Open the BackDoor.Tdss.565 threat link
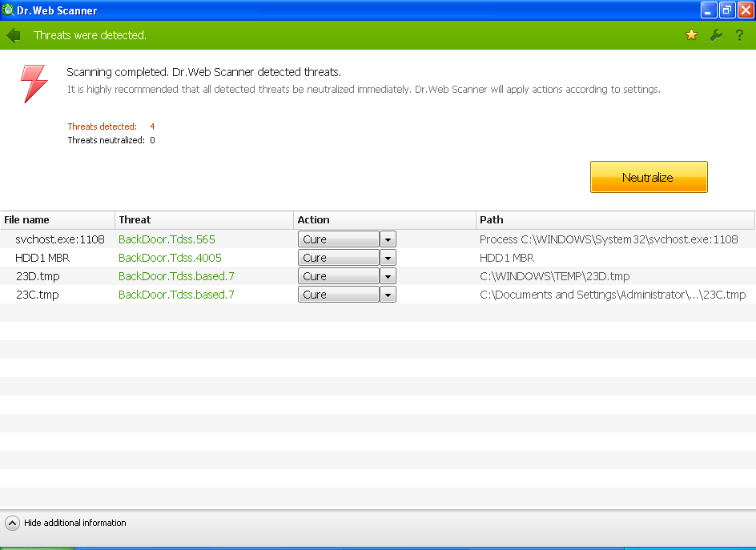 167,239
